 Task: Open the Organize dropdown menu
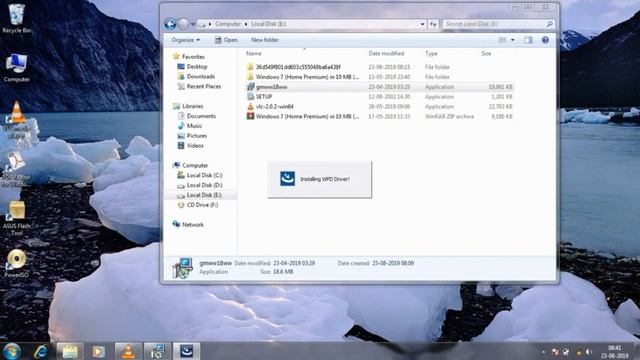tap(186, 40)
